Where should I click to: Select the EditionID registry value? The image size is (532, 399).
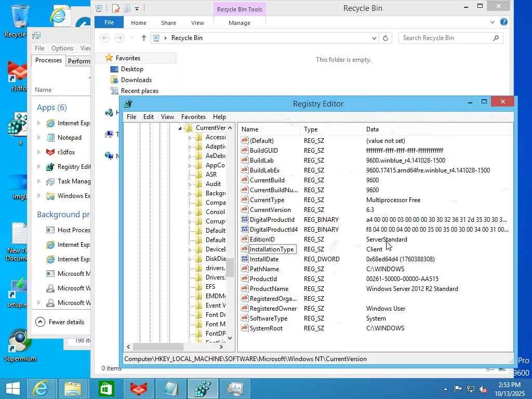[262, 240]
